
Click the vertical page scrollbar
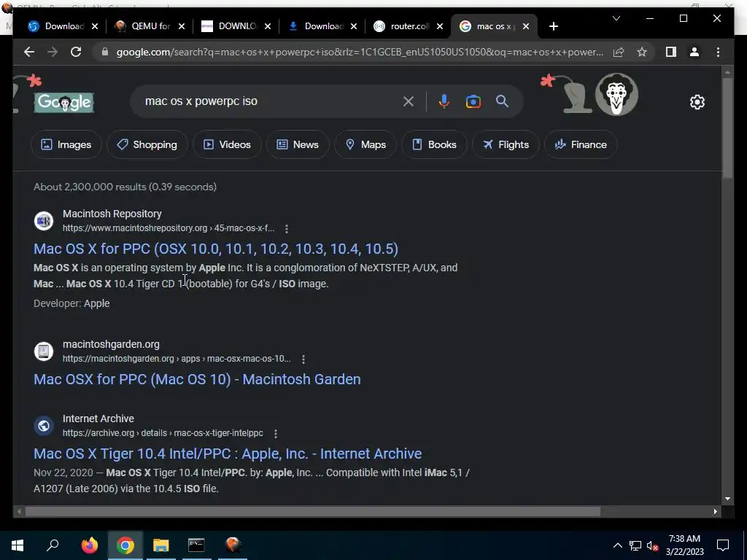coord(727,128)
